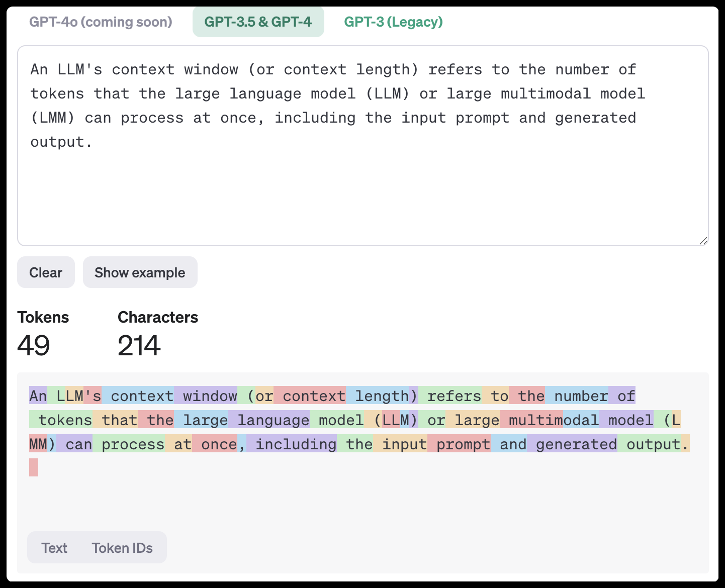Image resolution: width=725 pixels, height=588 pixels.
Task: Click the Show example button
Action: [x=140, y=272]
